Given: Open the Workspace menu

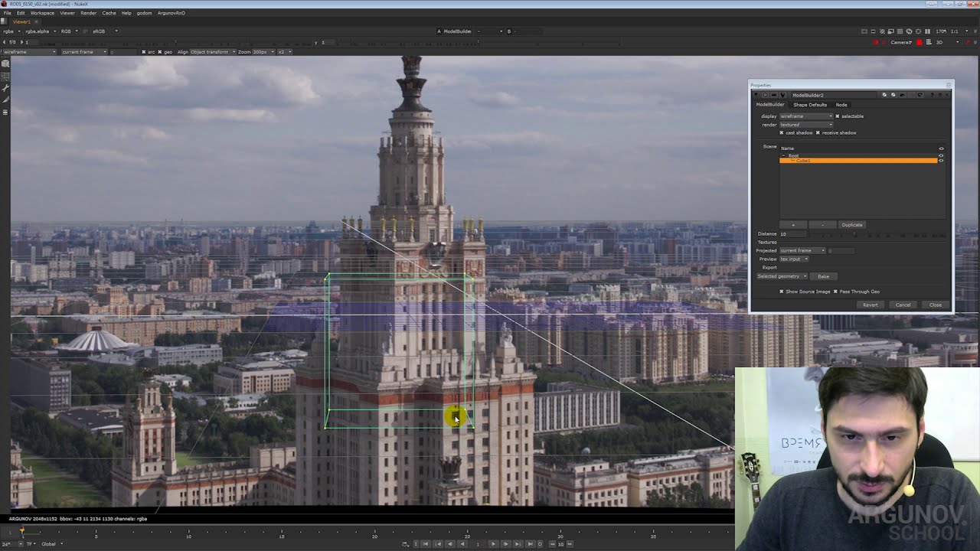Looking at the screenshot, I should click(x=42, y=13).
